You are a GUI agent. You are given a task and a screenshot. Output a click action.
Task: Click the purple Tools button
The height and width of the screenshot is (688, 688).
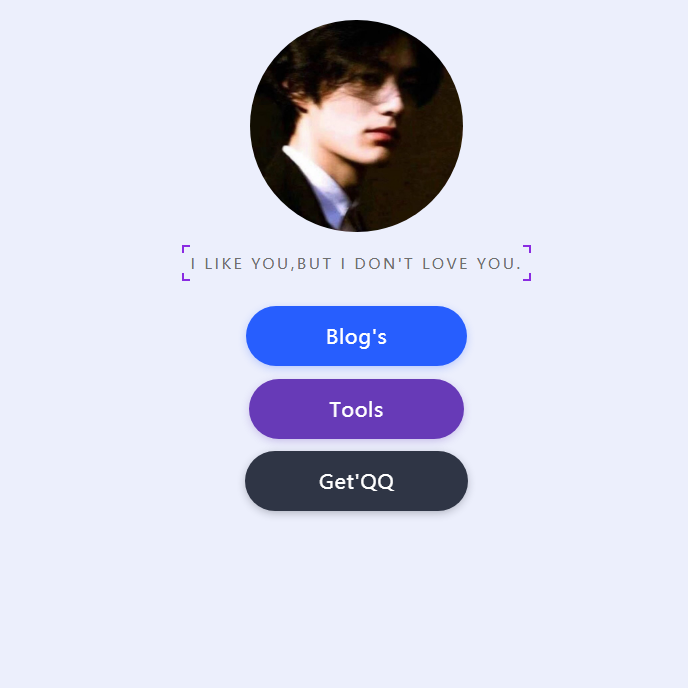356,409
